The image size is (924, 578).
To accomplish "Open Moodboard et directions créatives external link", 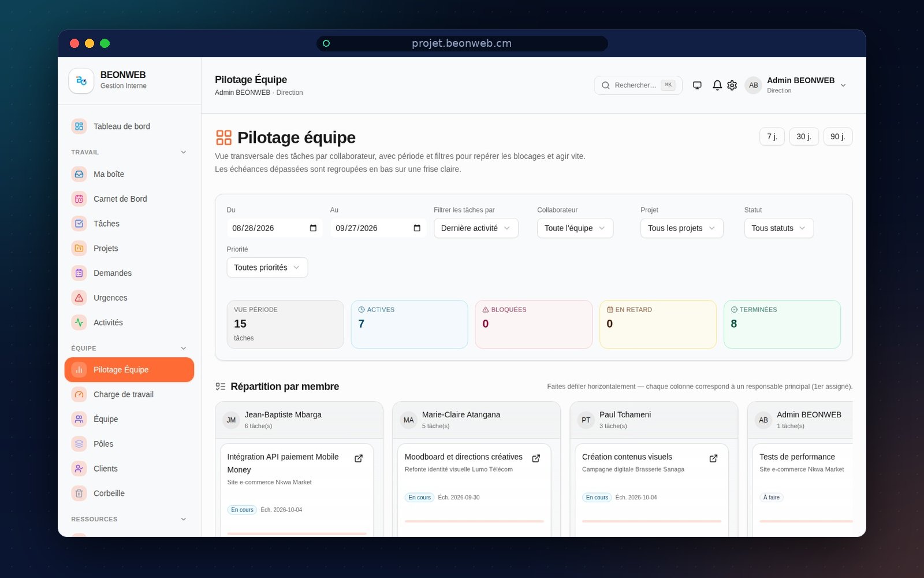I will (x=536, y=458).
